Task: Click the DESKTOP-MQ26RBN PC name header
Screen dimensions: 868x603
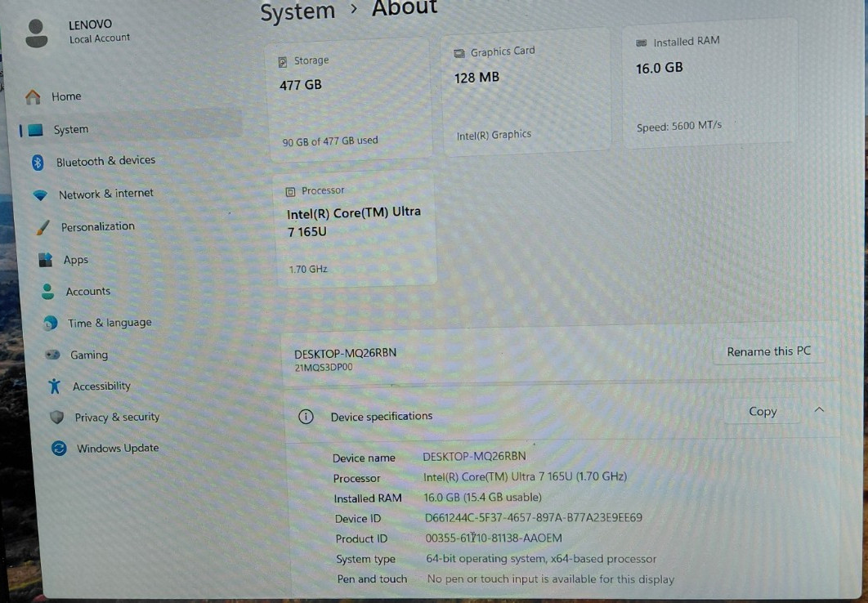Action: 345,353
